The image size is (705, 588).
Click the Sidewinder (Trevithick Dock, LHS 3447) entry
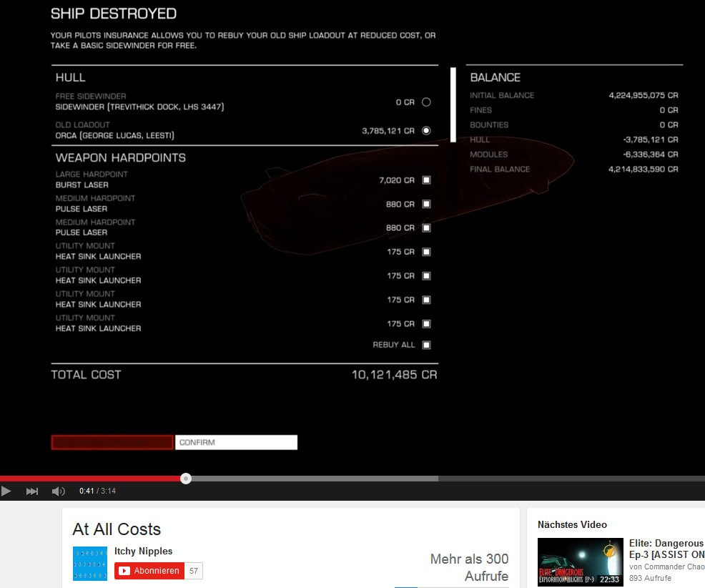(x=139, y=107)
